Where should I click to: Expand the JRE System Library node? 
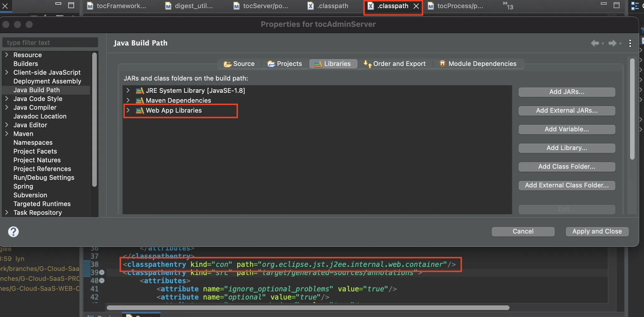[128, 91]
